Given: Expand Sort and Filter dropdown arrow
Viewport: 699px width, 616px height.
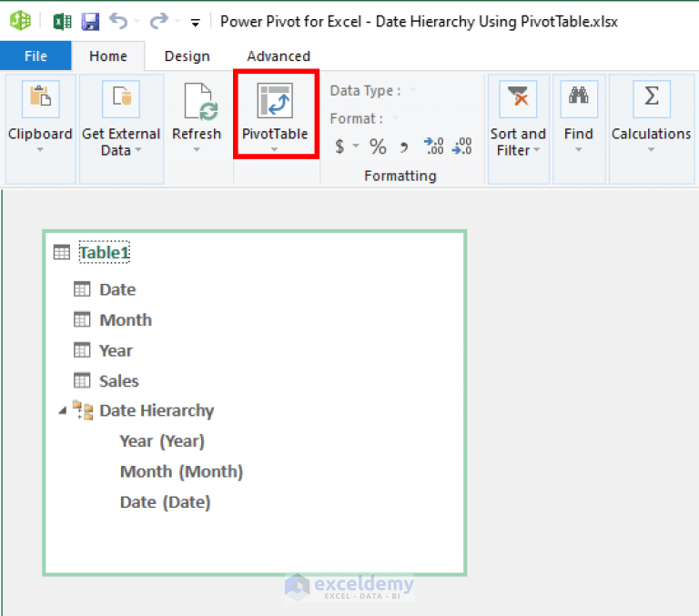Looking at the screenshot, I should click(x=537, y=150).
